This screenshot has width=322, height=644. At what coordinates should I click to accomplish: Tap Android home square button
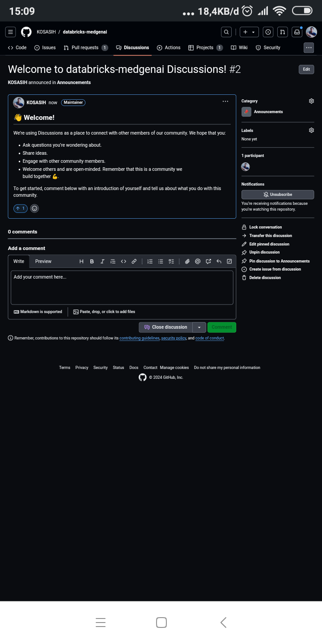coord(161,623)
